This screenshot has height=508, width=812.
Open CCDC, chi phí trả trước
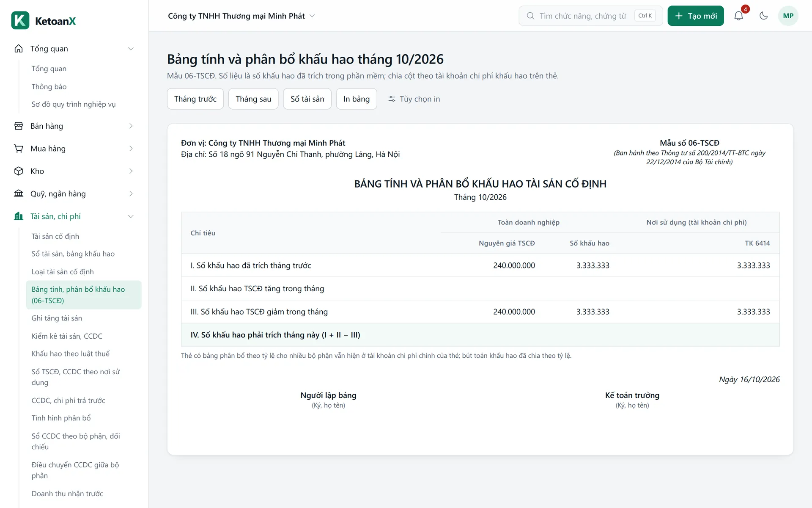coord(69,400)
